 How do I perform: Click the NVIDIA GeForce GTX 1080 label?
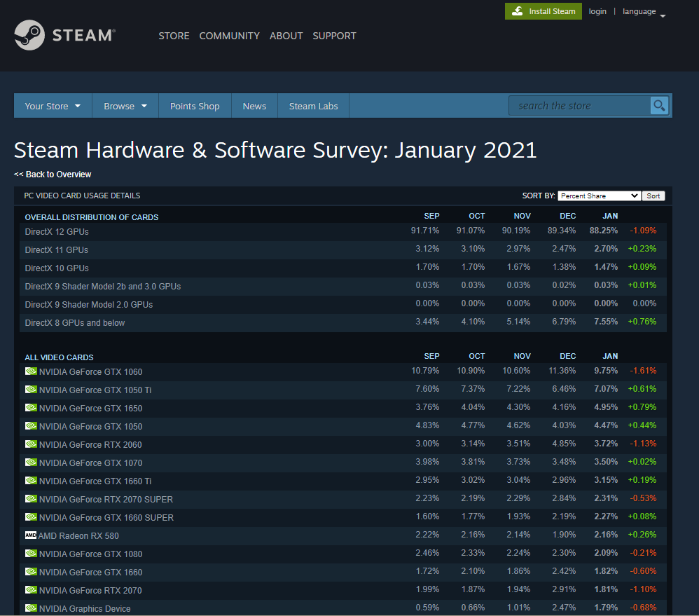click(x=90, y=554)
